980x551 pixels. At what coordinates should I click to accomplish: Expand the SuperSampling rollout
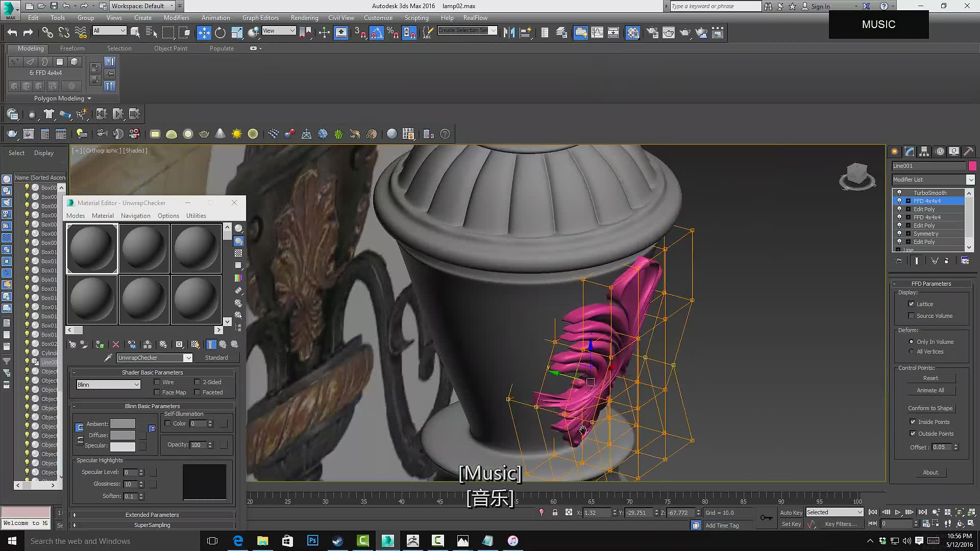coord(152,525)
